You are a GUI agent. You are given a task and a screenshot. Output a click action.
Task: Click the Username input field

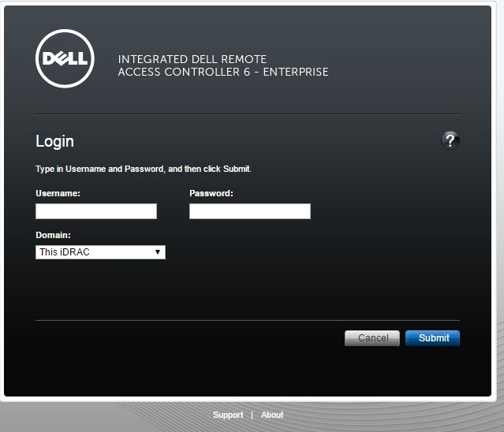tap(96, 211)
